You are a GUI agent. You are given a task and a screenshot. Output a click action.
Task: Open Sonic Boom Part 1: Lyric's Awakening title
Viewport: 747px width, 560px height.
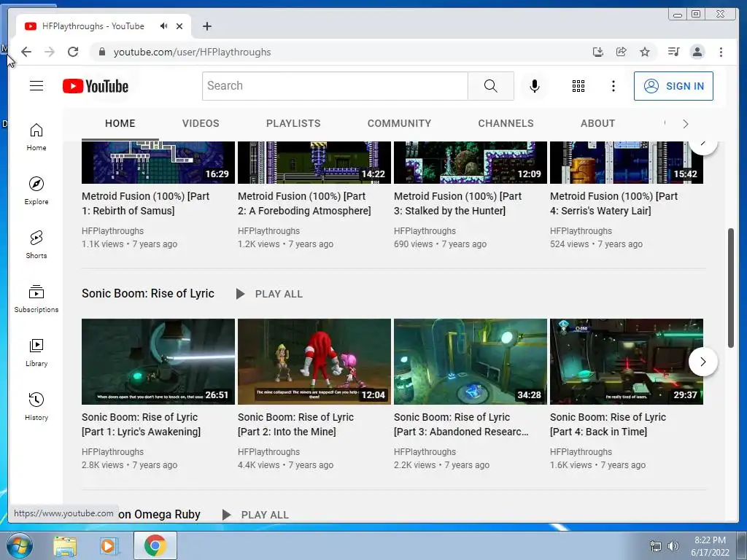pos(141,424)
